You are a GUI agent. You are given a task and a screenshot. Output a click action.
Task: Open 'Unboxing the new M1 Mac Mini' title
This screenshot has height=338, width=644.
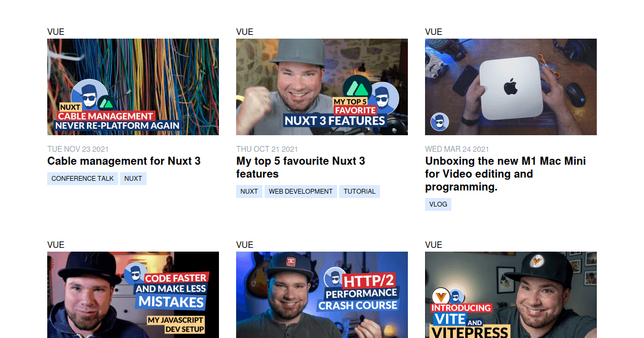pyautogui.click(x=506, y=174)
